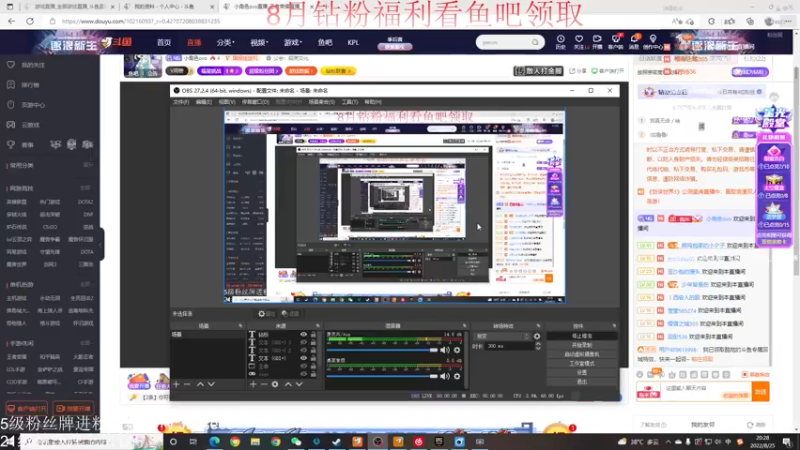
Task: Adjust the microphone/Aux volume slider
Action: tap(382, 350)
